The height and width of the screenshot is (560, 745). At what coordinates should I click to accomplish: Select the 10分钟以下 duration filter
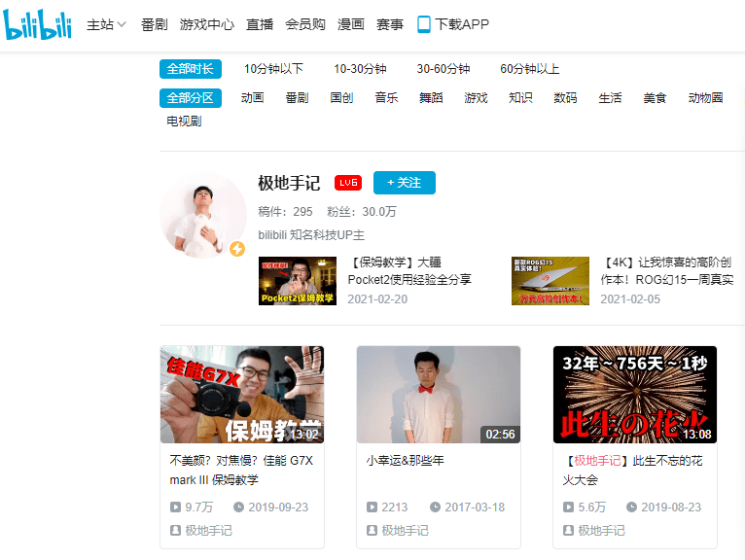tap(273, 69)
